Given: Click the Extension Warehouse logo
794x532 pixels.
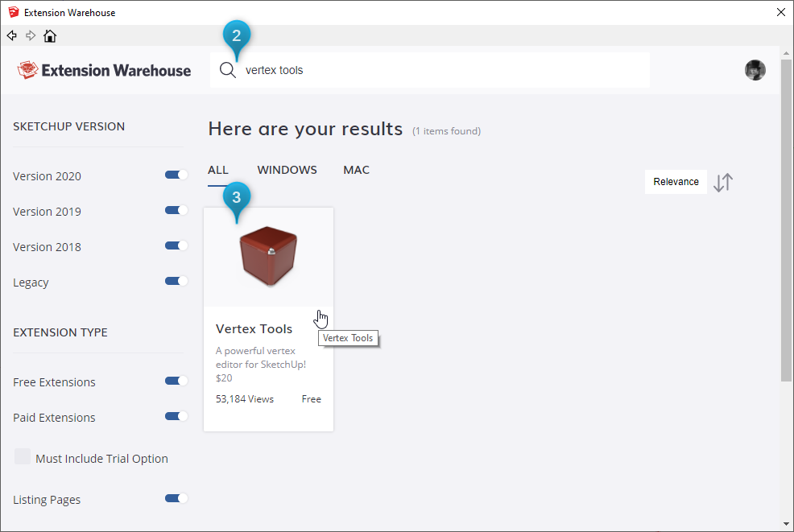Looking at the screenshot, I should (x=104, y=70).
